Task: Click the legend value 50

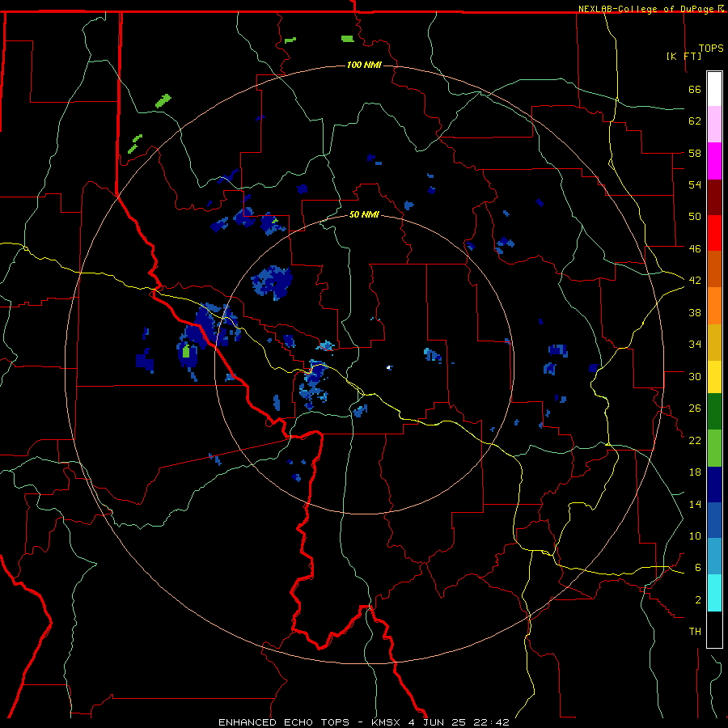Action: point(695,217)
